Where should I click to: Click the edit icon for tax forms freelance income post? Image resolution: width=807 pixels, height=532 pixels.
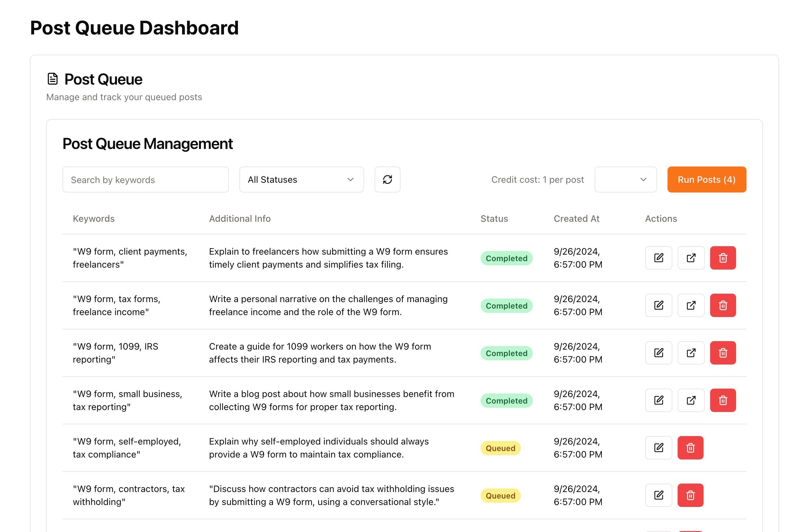659,305
